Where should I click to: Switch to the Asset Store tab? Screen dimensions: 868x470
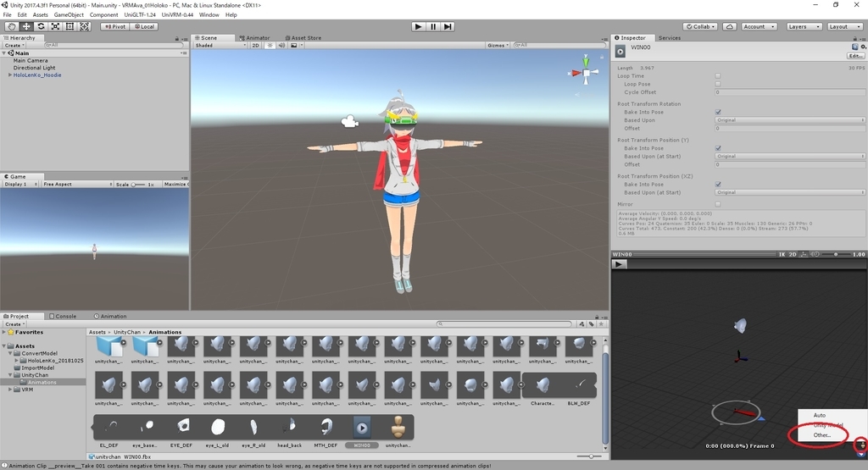point(303,37)
